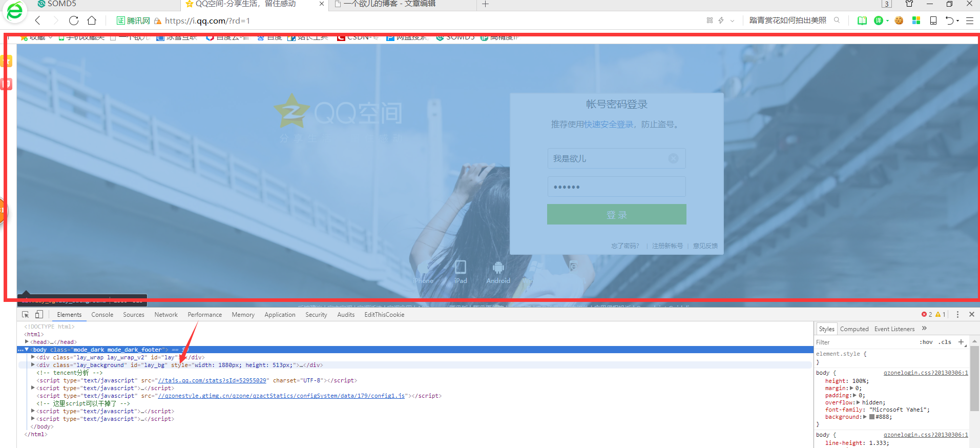980x448 pixels.
Task: Collapse the body element node
Action: (x=27, y=350)
